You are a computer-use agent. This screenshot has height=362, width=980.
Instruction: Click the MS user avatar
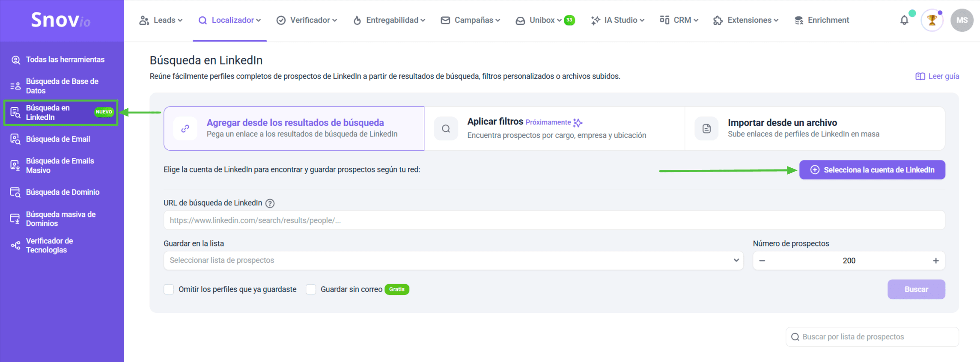pyautogui.click(x=962, y=20)
